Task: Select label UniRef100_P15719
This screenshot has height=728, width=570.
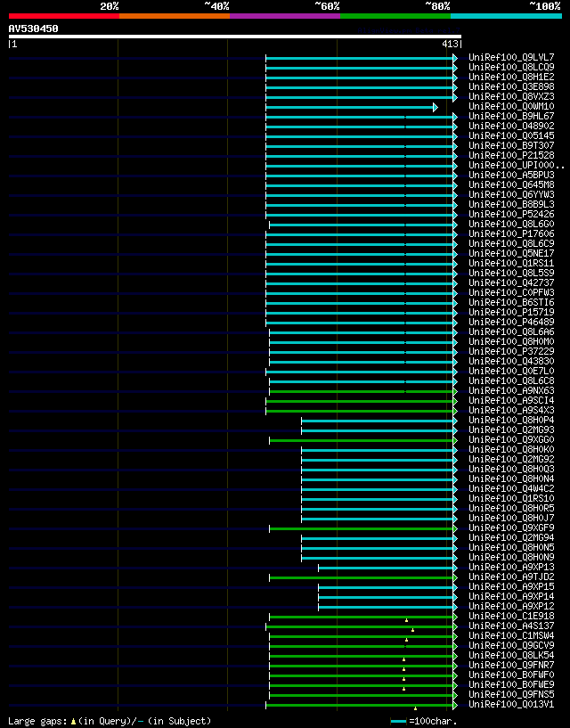Action: pos(511,312)
